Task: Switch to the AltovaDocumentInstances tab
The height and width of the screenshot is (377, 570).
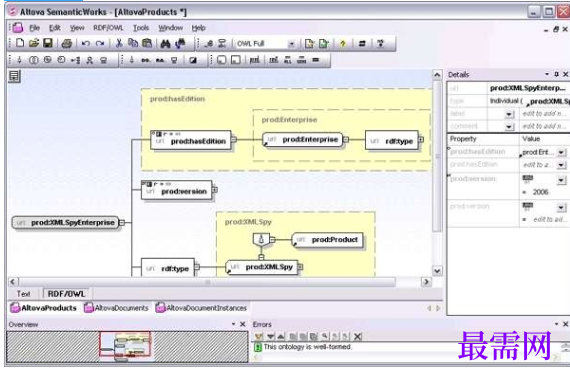Action: (x=201, y=308)
